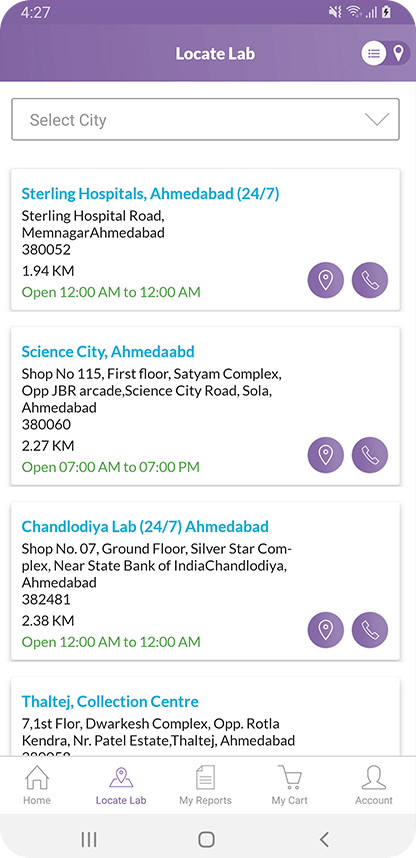
Task: Expand city list using chevron arrow
Action: (377, 119)
